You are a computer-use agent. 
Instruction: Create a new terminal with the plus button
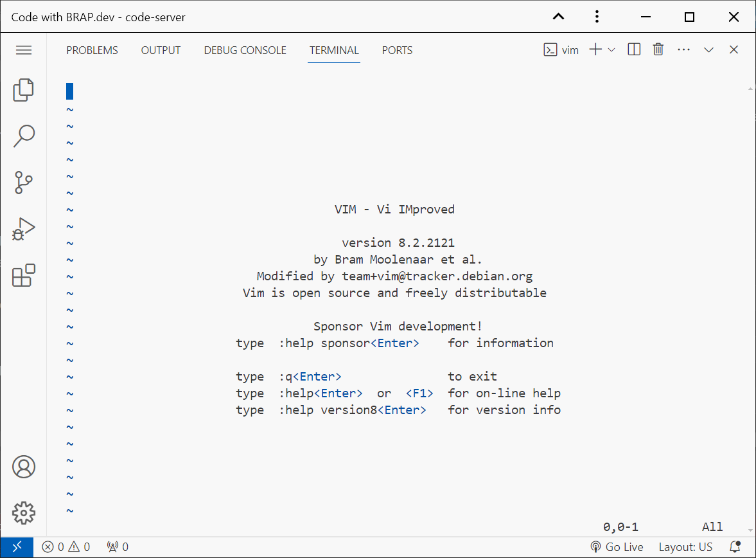pyautogui.click(x=594, y=49)
